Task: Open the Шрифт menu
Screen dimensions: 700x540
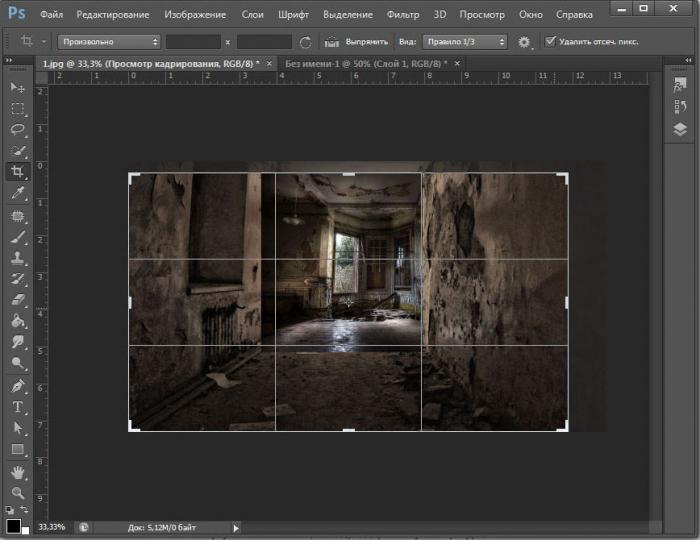Action: click(293, 15)
